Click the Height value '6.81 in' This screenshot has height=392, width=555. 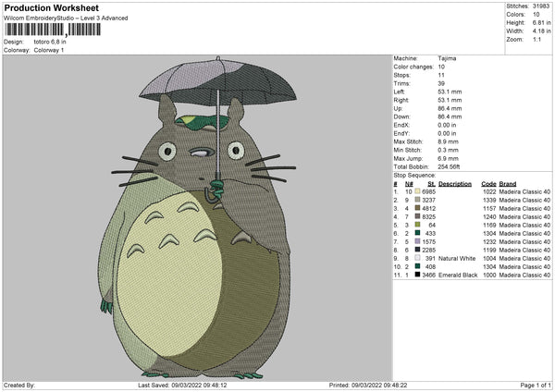[541, 22]
